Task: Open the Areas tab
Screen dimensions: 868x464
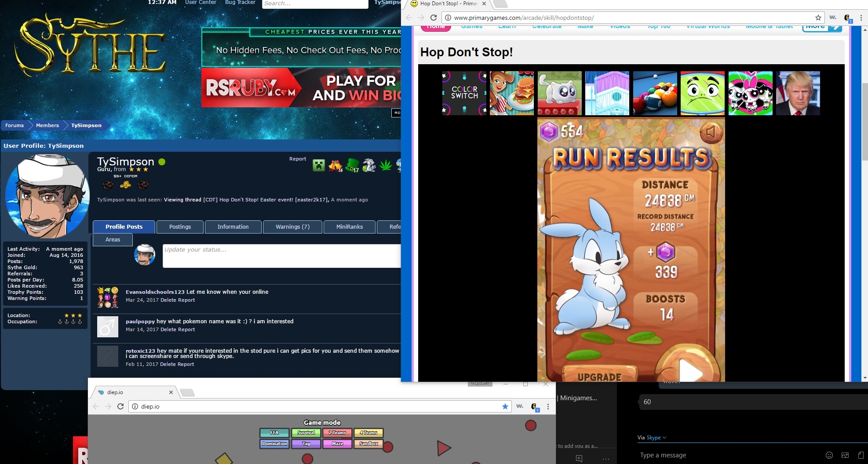Action: (113, 240)
